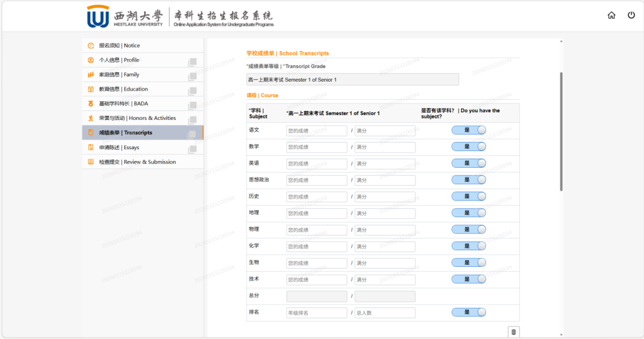The image size is (644, 339).
Task: Click the 数学 score input field
Action: (316, 147)
